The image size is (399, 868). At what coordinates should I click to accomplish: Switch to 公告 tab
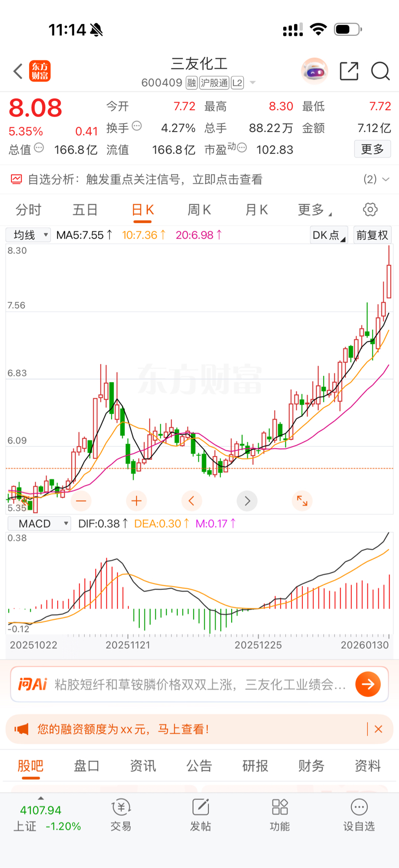(x=199, y=766)
